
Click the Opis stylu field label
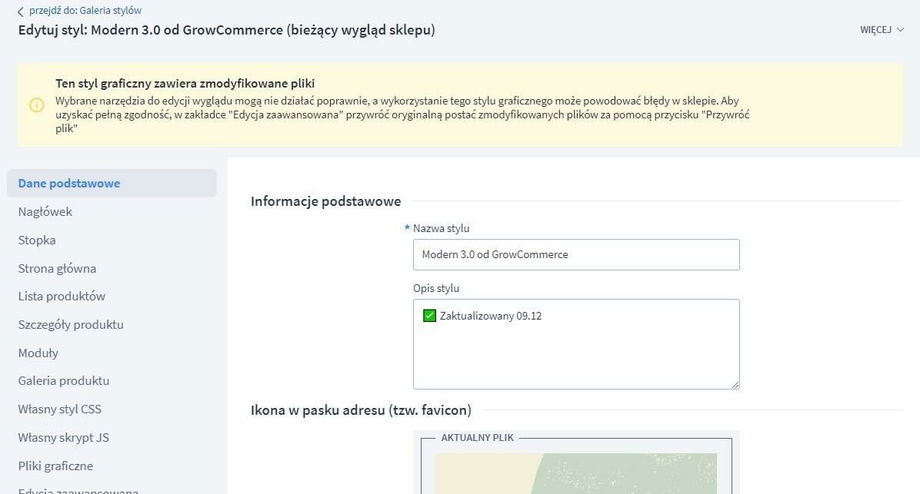pos(436,288)
